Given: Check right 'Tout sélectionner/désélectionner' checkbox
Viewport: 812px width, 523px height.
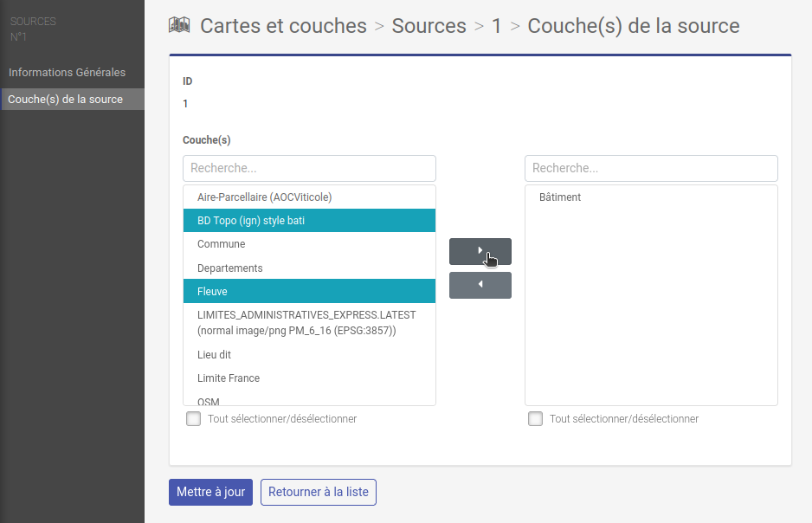Looking at the screenshot, I should tap(536, 419).
